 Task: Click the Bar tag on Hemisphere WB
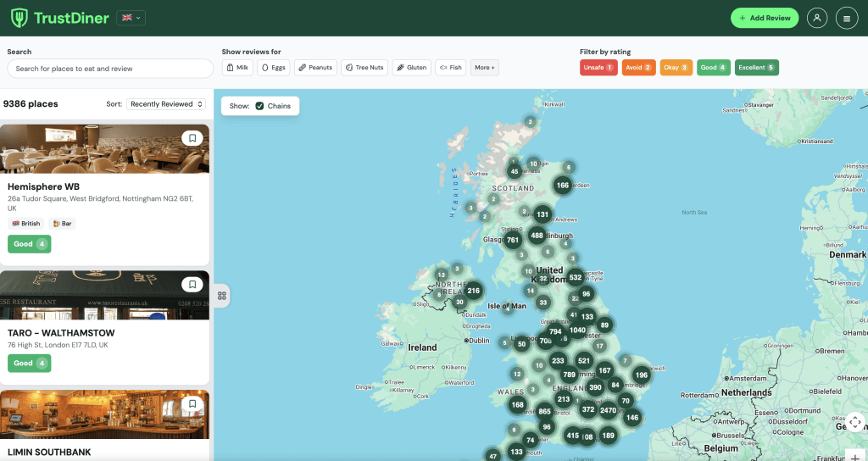click(62, 224)
